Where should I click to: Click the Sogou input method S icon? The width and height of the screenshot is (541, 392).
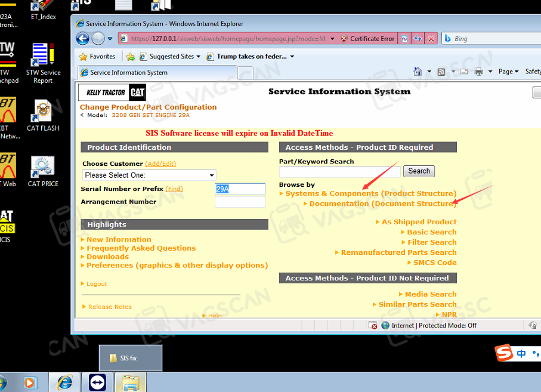[504, 353]
